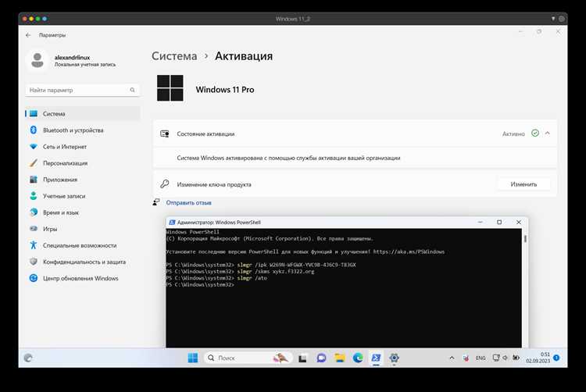
Task: Click the search magnifier in settings search
Action: click(x=132, y=90)
